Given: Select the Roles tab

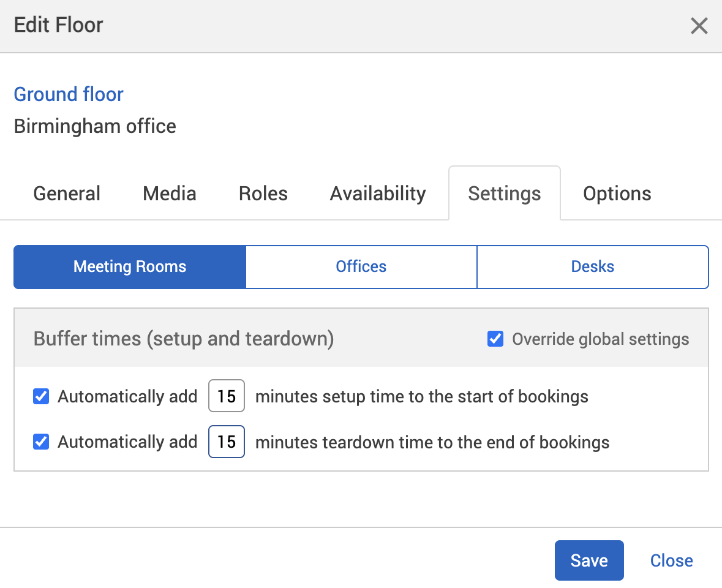Looking at the screenshot, I should pyautogui.click(x=263, y=193).
